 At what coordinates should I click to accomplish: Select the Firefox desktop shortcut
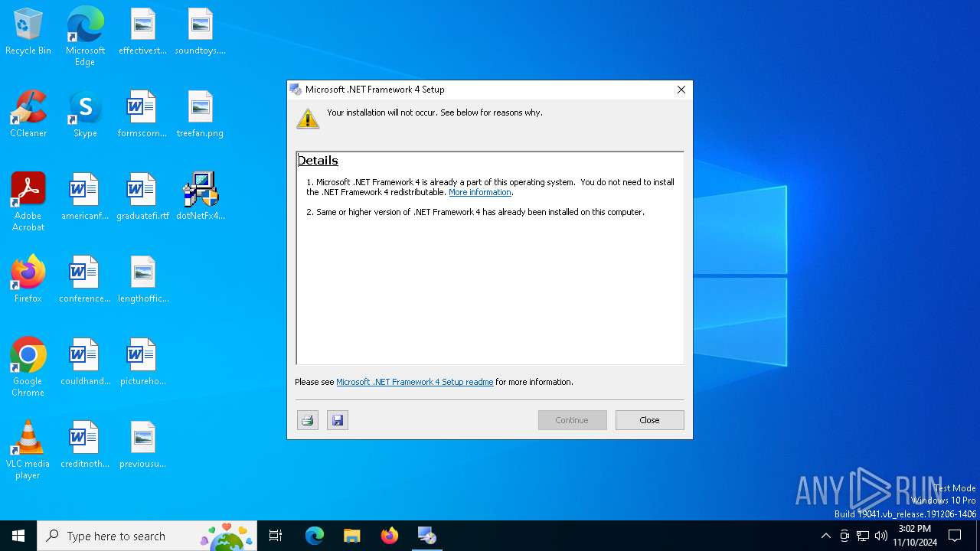pos(28,280)
